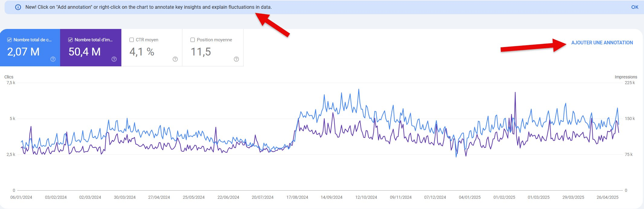Click the Clics axis label
Image resolution: width=644 pixels, height=209 pixels.
pyautogui.click(x=9, y=77)
